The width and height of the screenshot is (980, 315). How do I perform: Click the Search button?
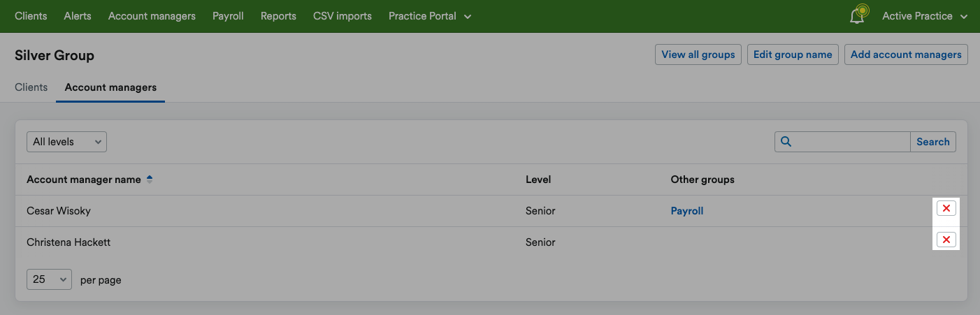pos(933,142)
